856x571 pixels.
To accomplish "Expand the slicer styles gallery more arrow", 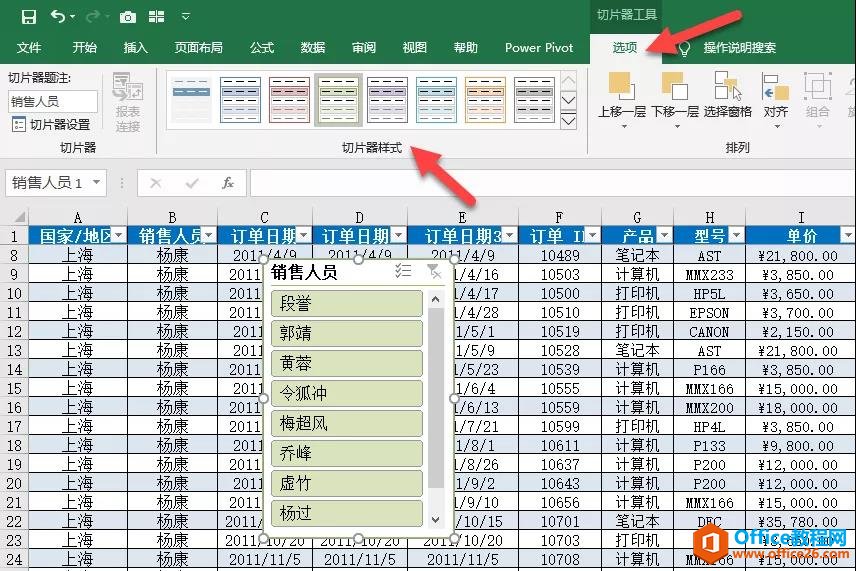I will pyautogui.click(x=569, y=121).
